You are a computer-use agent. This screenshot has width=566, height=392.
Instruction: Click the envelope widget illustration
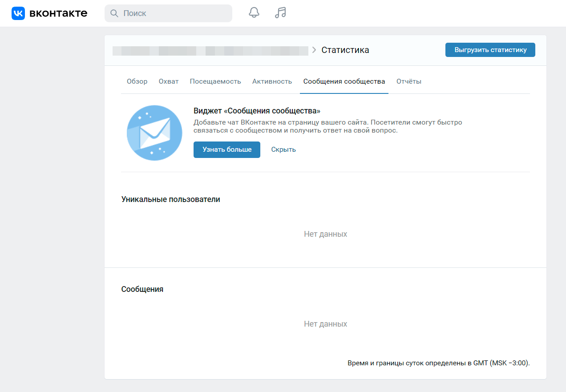154,133
